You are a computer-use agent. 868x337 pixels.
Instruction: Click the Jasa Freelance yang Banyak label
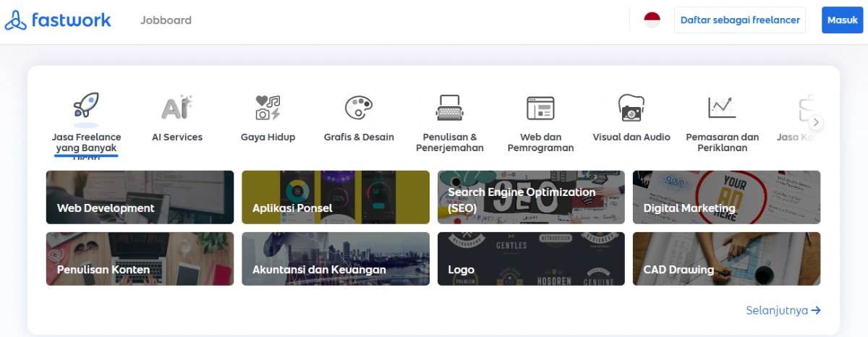86,142
